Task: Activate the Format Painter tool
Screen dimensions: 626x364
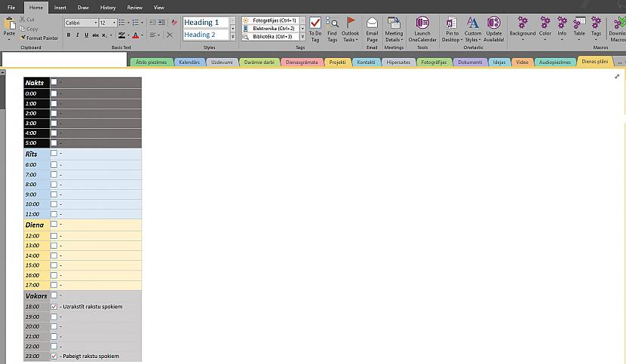Action: 39,38
